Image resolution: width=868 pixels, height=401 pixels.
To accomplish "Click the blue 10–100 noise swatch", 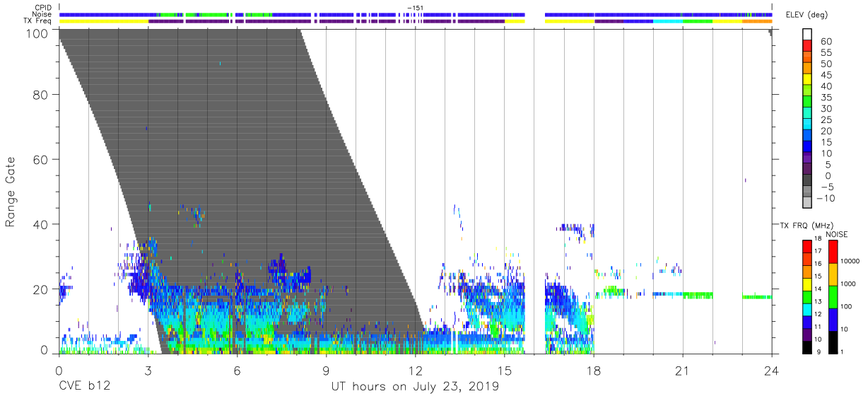I will click(x=832, y=318).
